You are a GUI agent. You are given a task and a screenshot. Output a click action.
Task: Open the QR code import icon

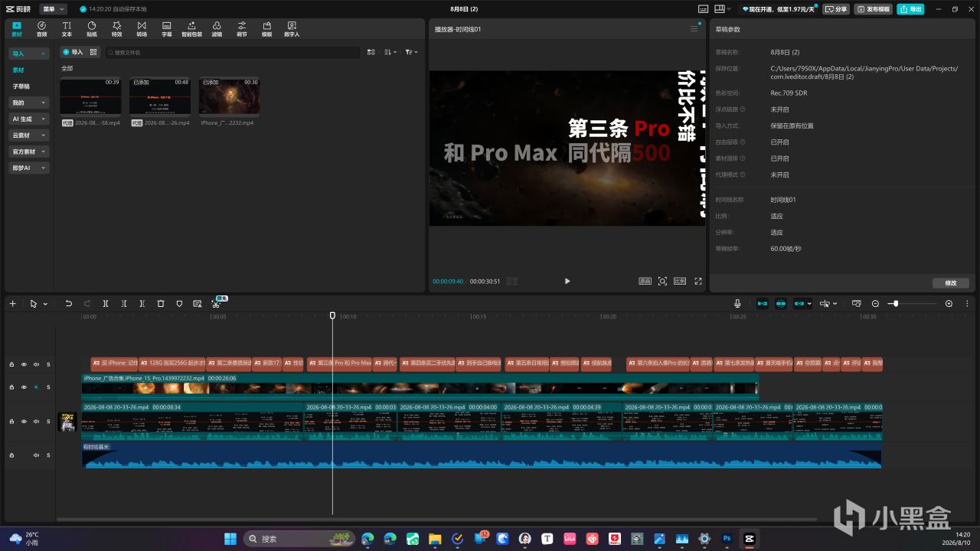point(93,52)
